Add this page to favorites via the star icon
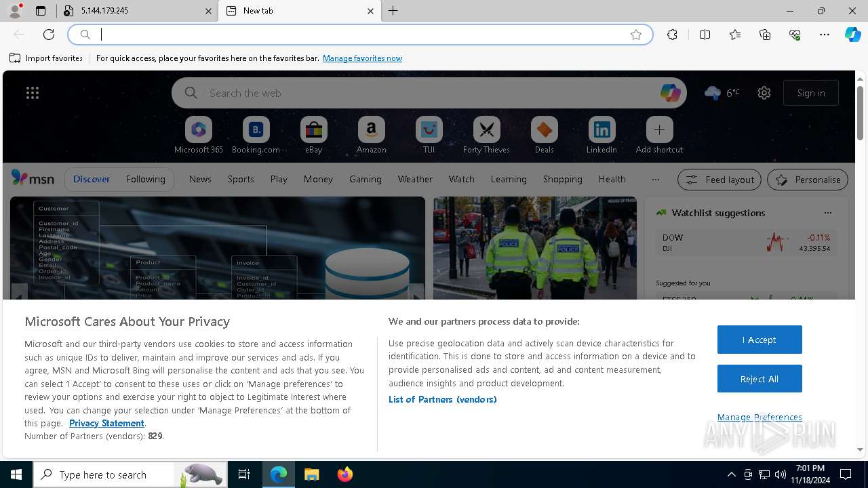This screenshot has width=868, height=488. 636,35
